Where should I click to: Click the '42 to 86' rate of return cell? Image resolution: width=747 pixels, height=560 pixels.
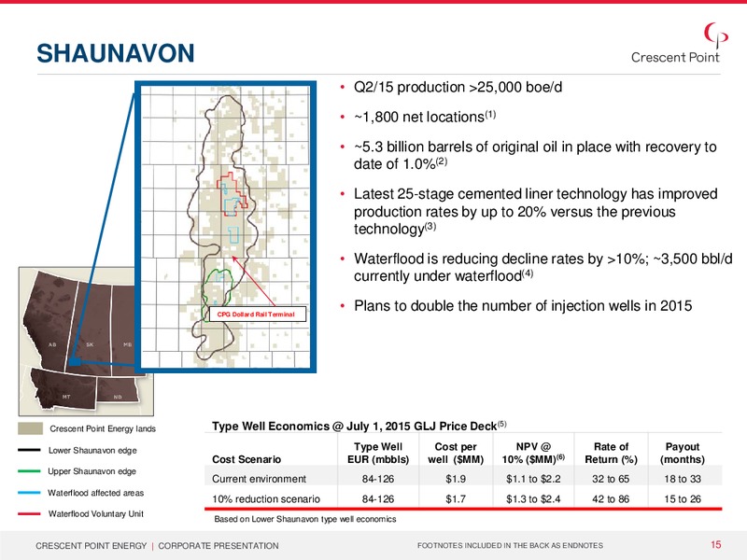tap(611, 499)
